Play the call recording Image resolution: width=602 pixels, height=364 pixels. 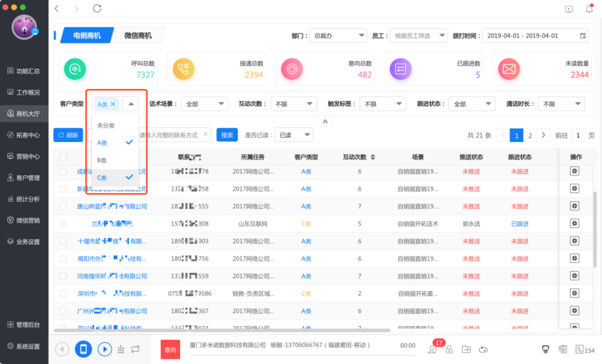(x=104, y=349)
